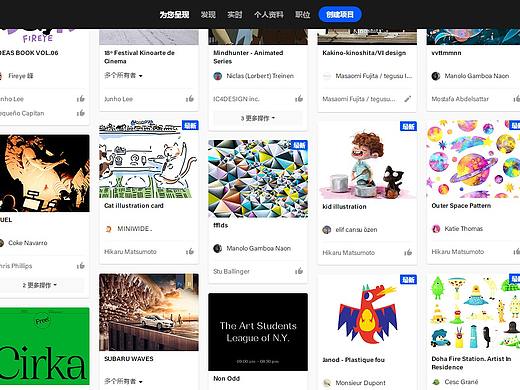520x390 pixels.
Task: Click Manolo Gamboa Naon's avatar on tflds
Action: point(217,248)
